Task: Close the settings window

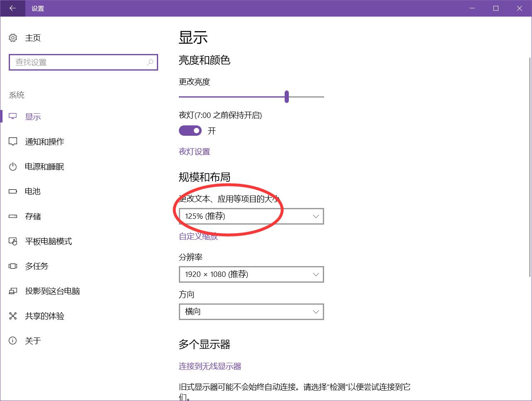Action: [520, 8]
